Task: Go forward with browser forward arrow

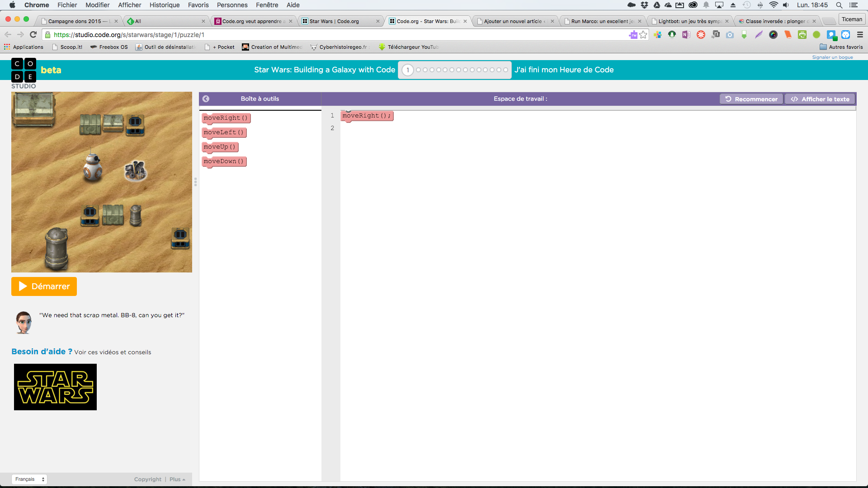Action: coord(20,35)
